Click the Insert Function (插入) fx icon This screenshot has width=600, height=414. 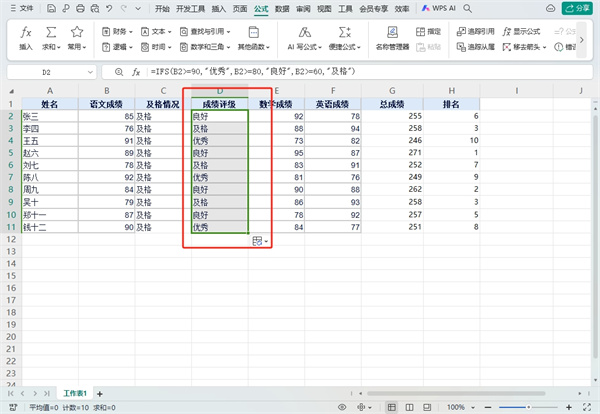[x=25, y=36]
